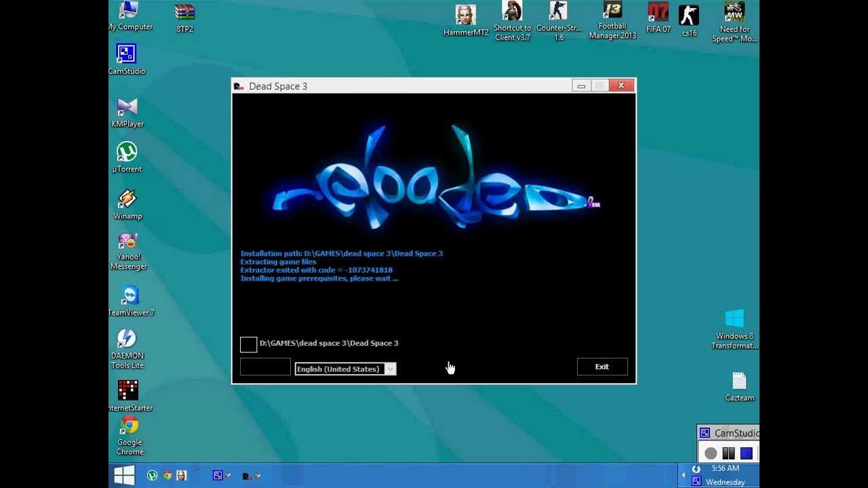Select the InternetStarter desktop icon
This screenshot has height=488, width=868.
click(x=129, y=396)
